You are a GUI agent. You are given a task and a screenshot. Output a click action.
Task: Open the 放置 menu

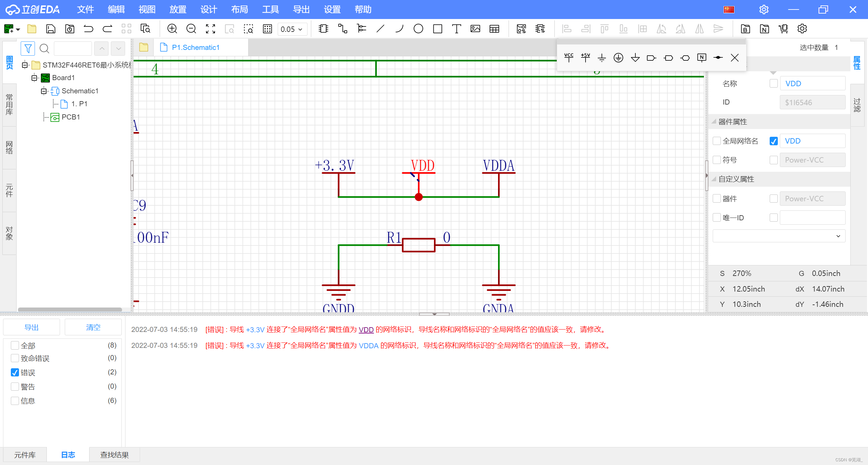click(178, 10)
